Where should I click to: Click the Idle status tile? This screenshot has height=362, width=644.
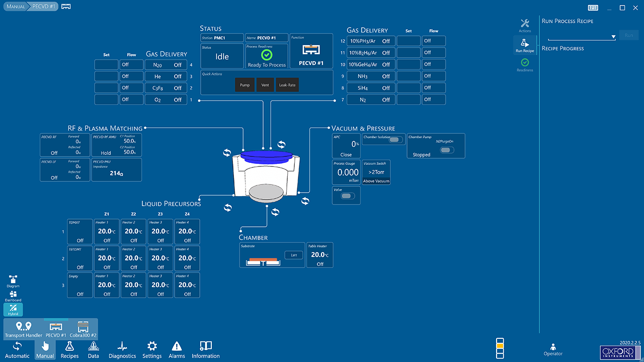coord(222,56)
